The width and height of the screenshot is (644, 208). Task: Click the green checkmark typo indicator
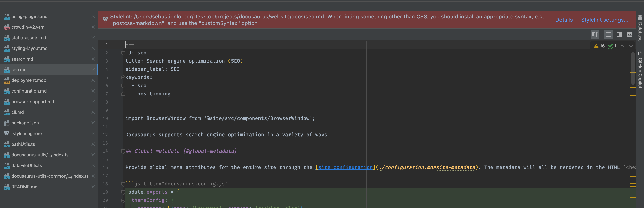click(612, 46)
